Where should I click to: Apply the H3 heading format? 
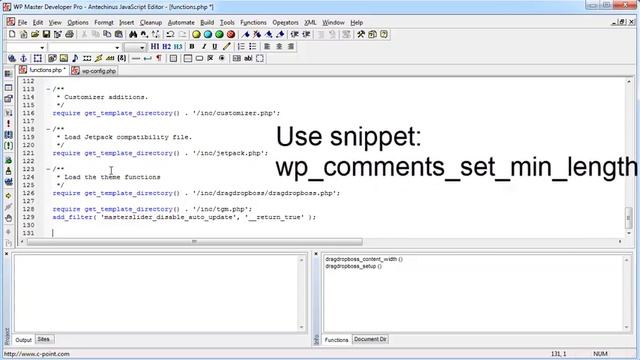coord(178,47)
